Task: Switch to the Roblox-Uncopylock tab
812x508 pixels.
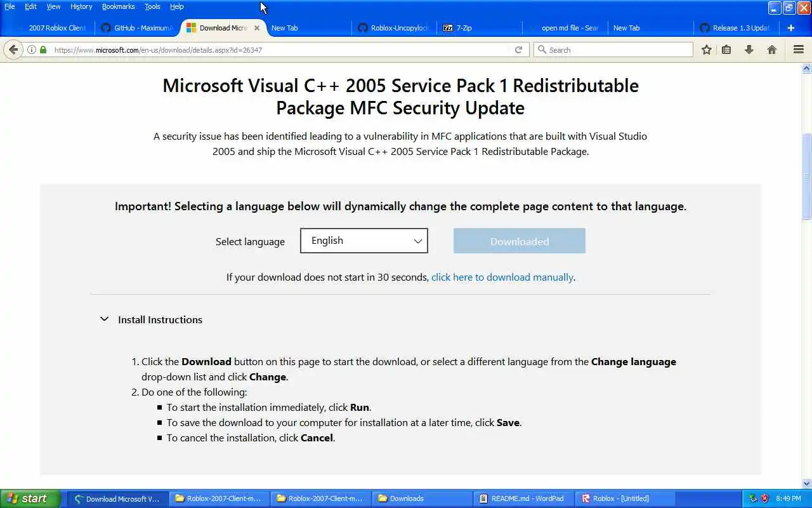Action: point(393,28)
